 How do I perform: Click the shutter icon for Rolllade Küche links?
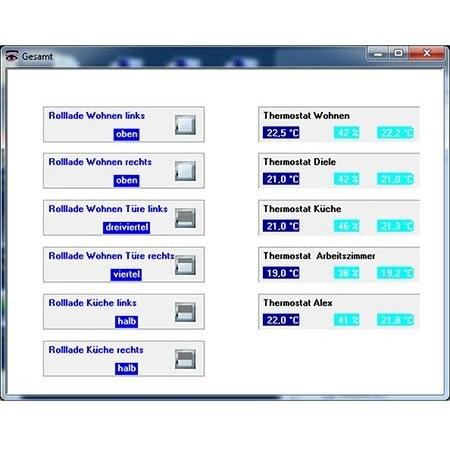185,312
